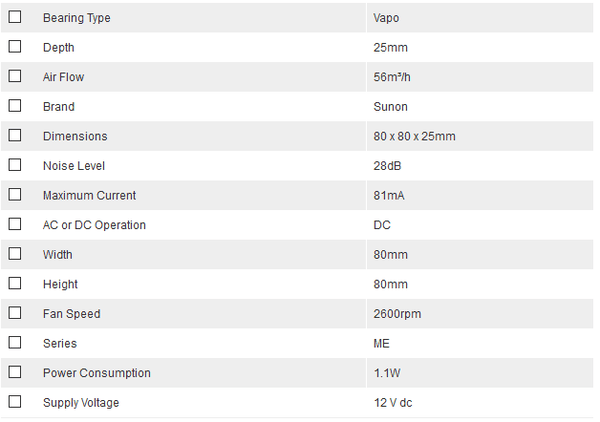Click the Noise Level attribute label

coord(74,166)
